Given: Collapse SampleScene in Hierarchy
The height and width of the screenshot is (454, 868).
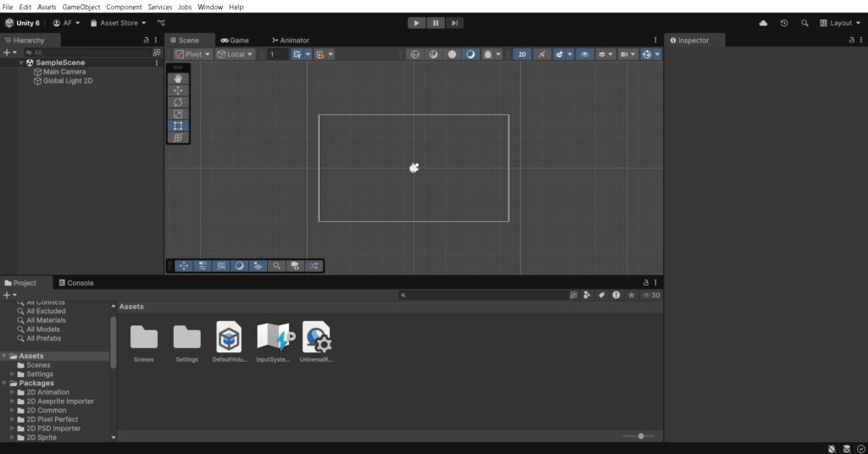Looking at the screenshot, I should [21, 63].
